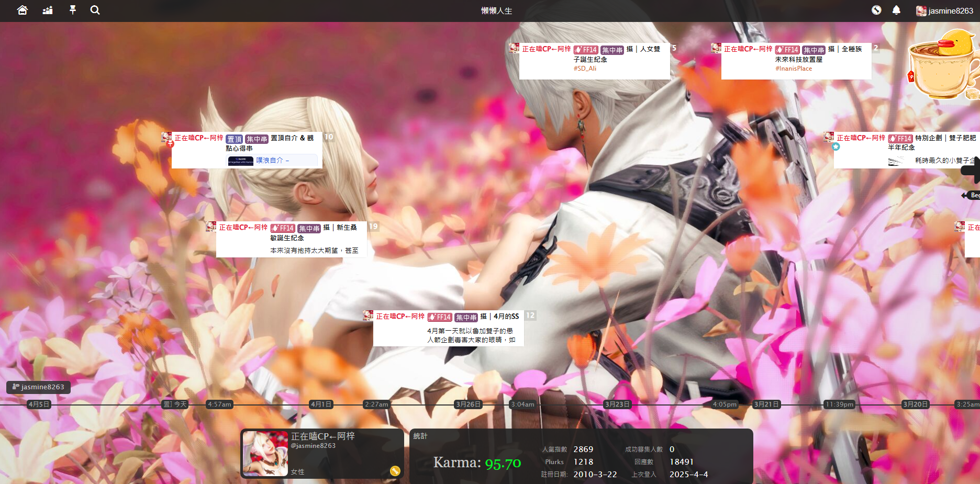Click the 懶懶人生 page title
The width and height of the screenshot is (980, 484).
(497, 10)
